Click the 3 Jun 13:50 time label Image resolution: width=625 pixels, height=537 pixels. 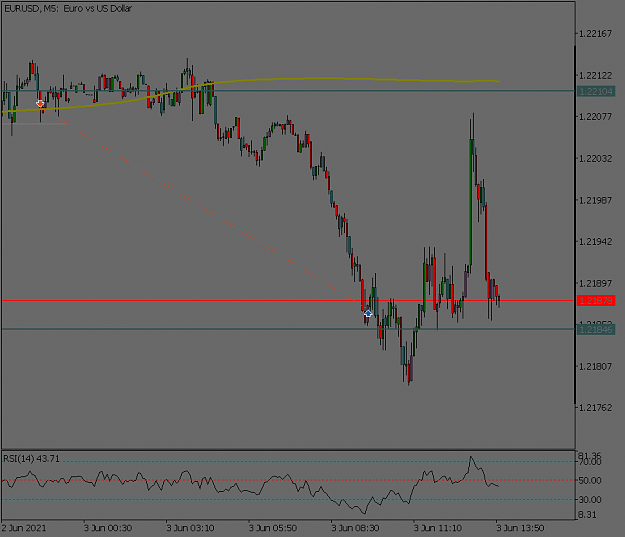(x=520, y=528)
